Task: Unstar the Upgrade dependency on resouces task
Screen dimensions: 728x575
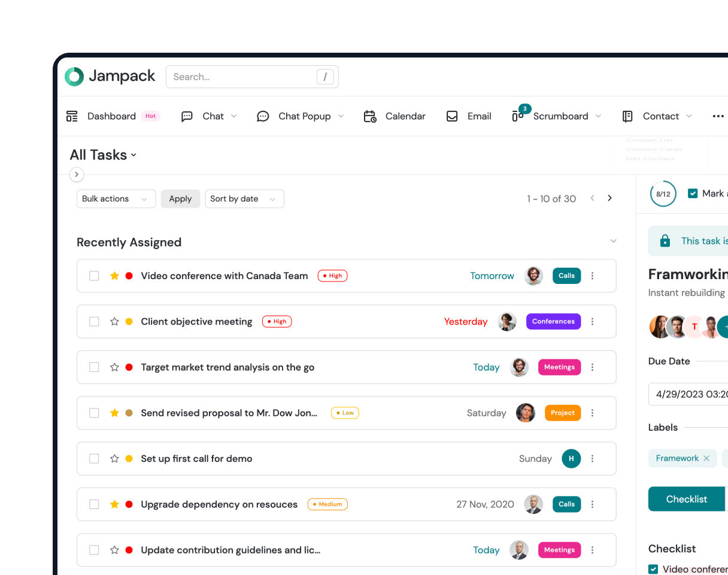Action: 114,504
